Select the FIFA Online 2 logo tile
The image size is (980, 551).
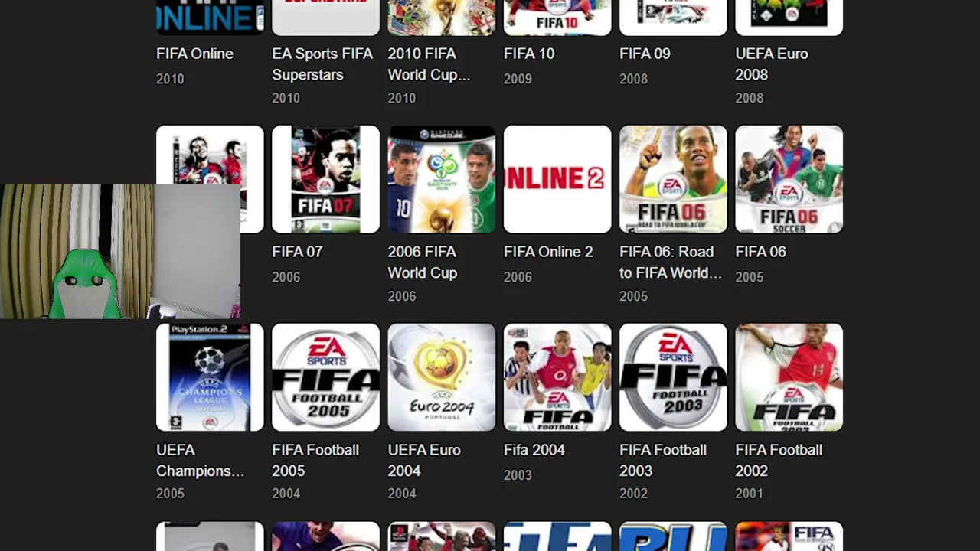[557, 179]
